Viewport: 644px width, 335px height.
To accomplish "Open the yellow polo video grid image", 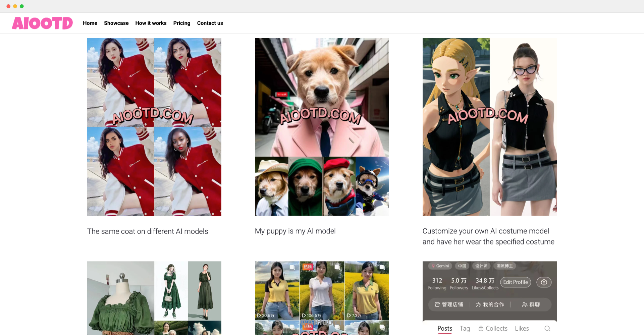I will point(322,298).
